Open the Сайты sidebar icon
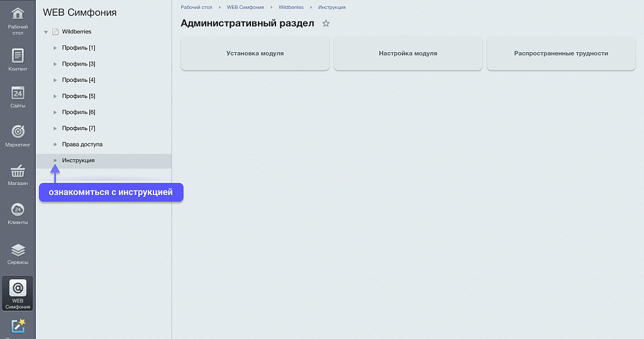Screen dimensions: 644x339 click(x=18, y=93)
